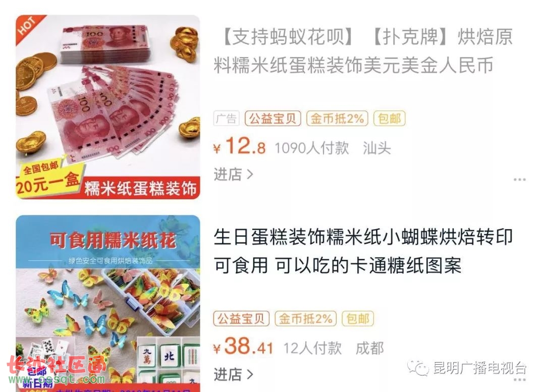Enter the shop via first 进店 link

click(228, 175)
